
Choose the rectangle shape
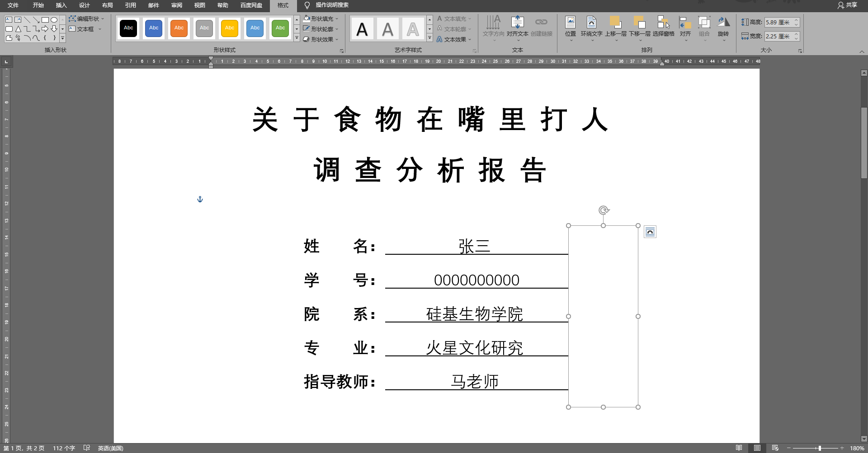click(x=45, y=20)
